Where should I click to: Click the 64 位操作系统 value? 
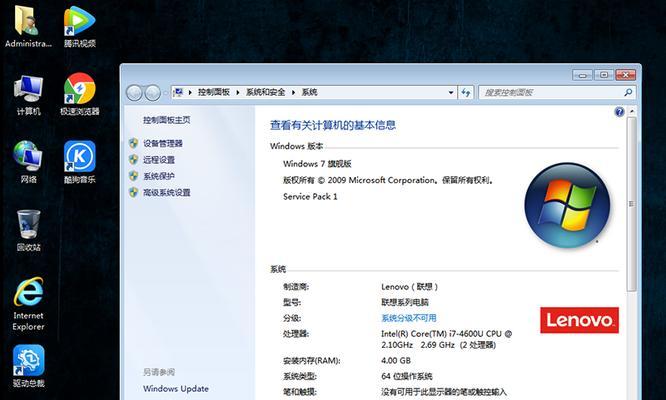coord(406,376)
